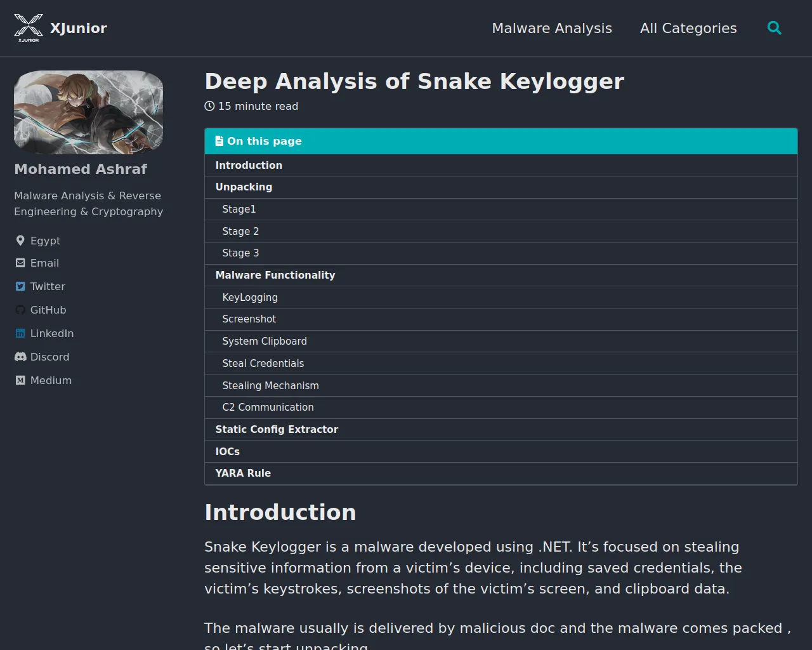Jump to the YARA Rule section

[x=243, y=474]
